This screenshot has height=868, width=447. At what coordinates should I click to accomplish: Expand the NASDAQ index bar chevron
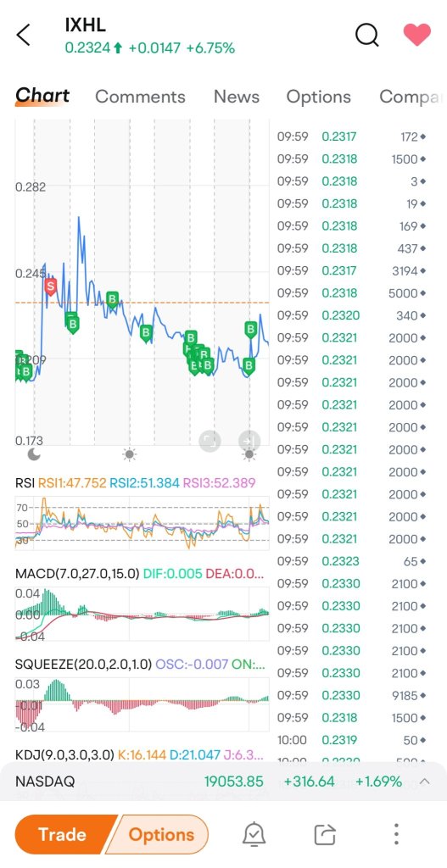425,782
